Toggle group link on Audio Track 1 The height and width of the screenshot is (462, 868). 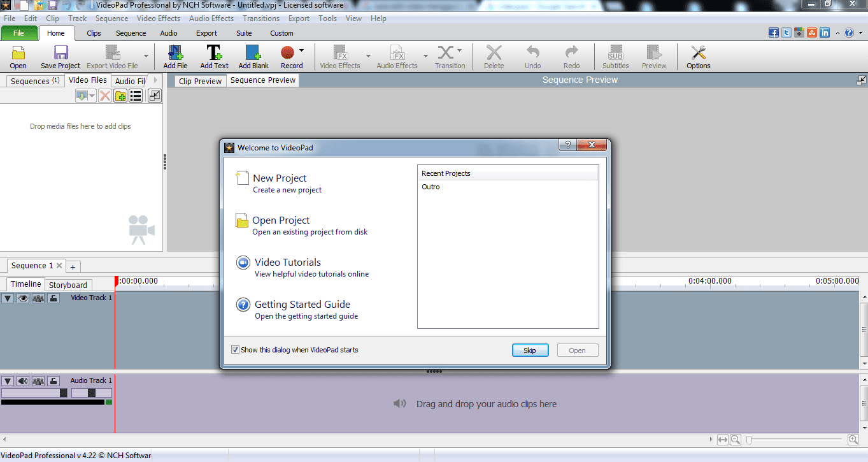coord(38,381)
